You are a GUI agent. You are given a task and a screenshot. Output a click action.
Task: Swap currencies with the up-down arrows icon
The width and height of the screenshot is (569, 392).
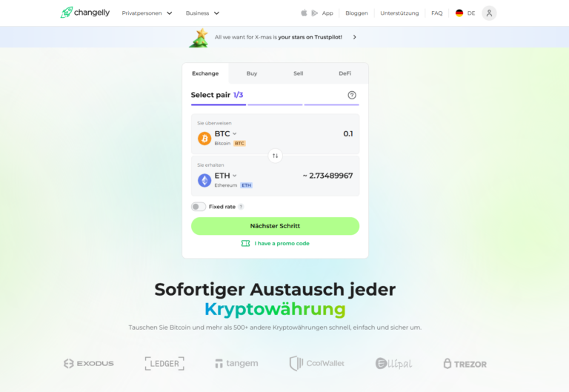(x=275, y=156)
